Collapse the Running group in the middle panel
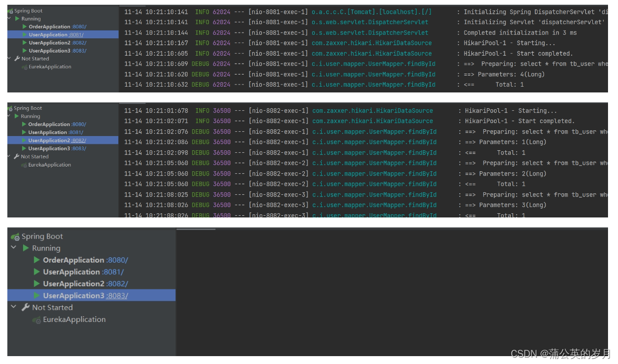 point(9,116)
